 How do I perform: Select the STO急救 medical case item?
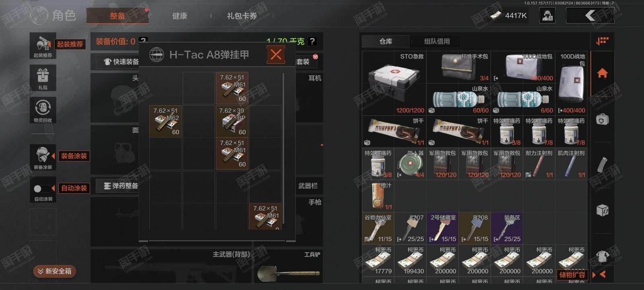click(394, 83)
